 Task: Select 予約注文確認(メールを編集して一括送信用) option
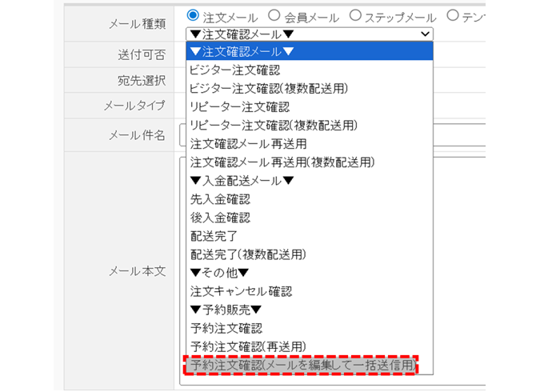pos(303,365)
